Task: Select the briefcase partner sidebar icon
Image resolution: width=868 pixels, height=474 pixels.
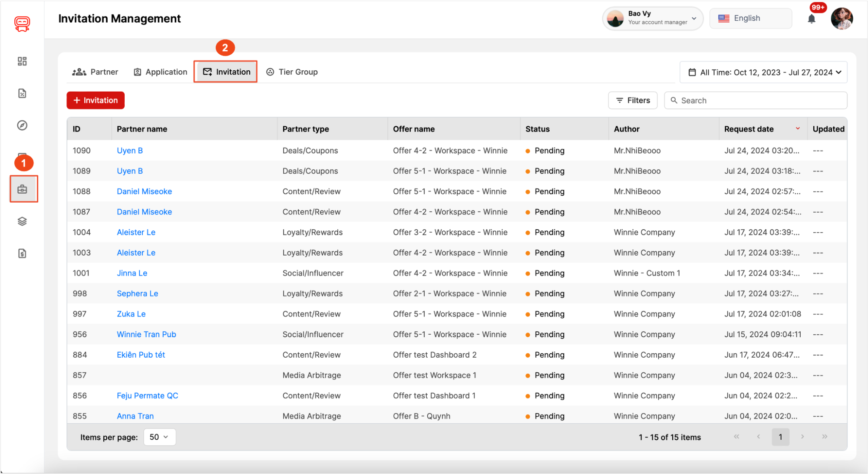Action: point(22,189)
